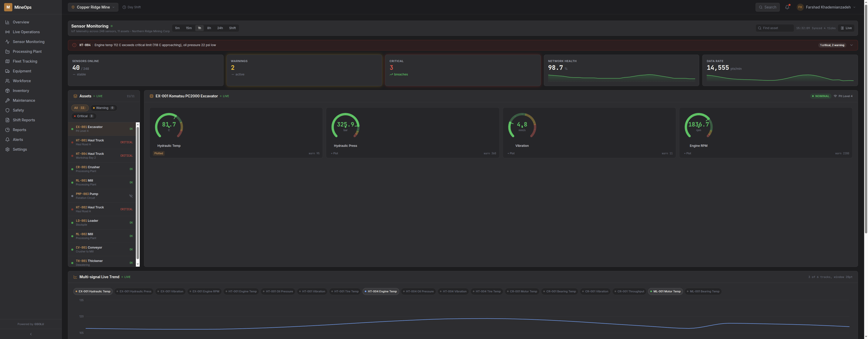Click the Alerts bell sidebar icon

(7, 140)
